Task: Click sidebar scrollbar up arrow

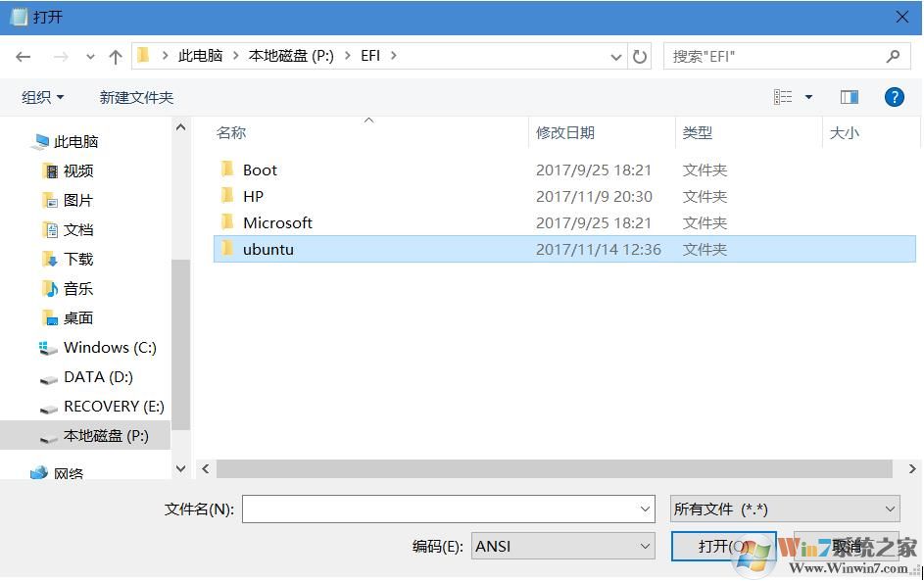Action: (181, 127)
